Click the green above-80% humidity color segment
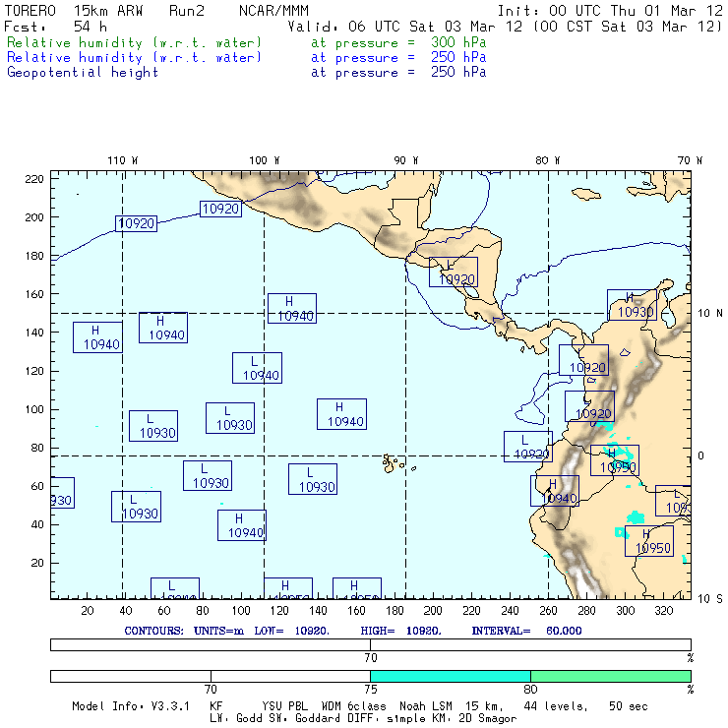The height and width of the screenshot is (728, 728). coord(611,676)
